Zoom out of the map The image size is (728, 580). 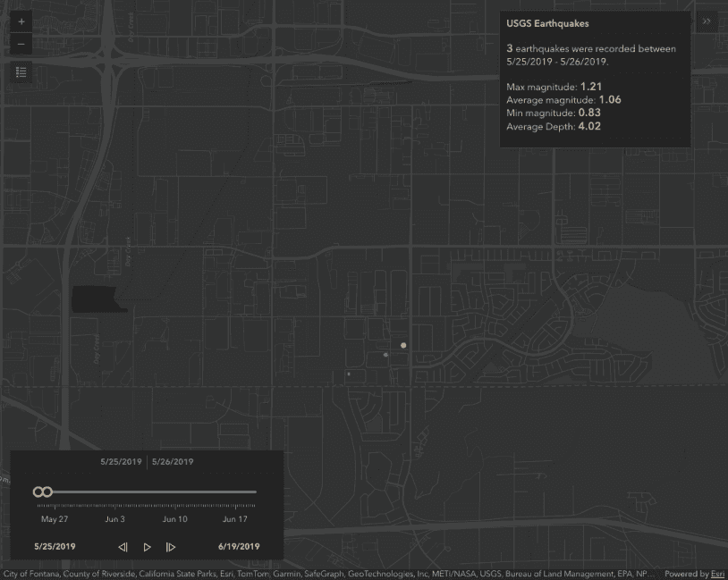[x=21, y=44]
